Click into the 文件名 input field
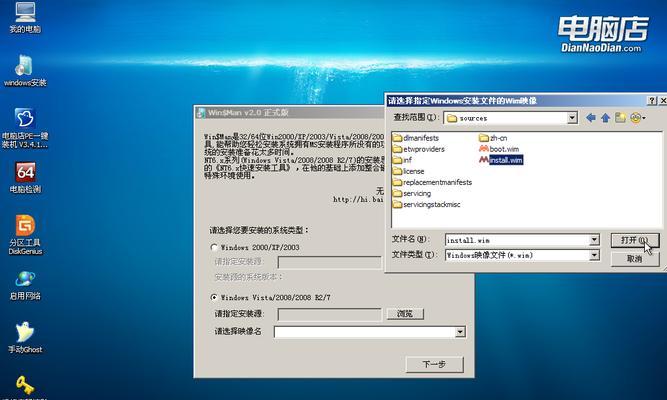The width and height of the screenshot is (667, 400). pos(517,240)
